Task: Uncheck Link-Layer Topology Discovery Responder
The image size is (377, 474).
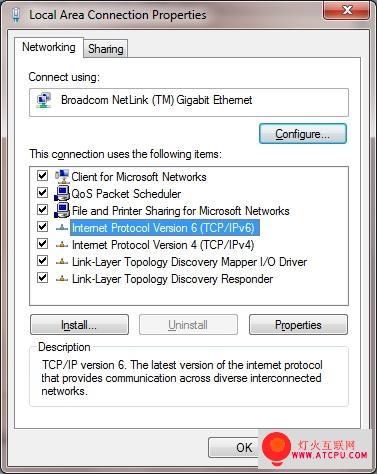Action: [42, 278]
